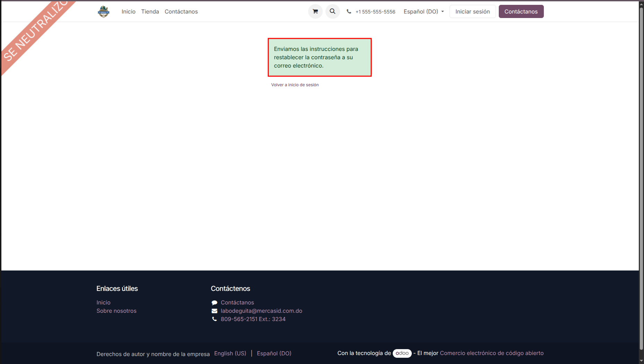
Task: Open the shopping cart icon
Action: (x=315, y=11)
